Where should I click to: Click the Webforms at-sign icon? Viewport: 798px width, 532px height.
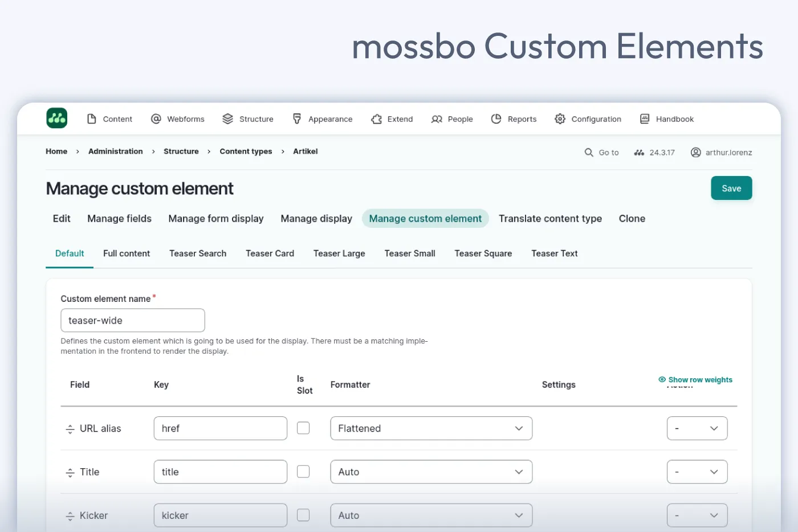[x=156, y=118]
